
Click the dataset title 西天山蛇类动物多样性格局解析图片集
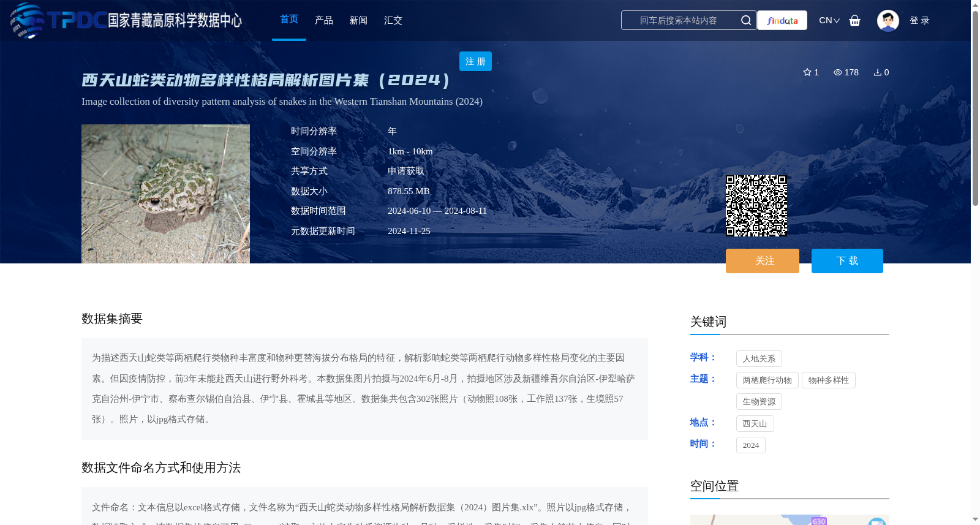click(x=267, y=80)
